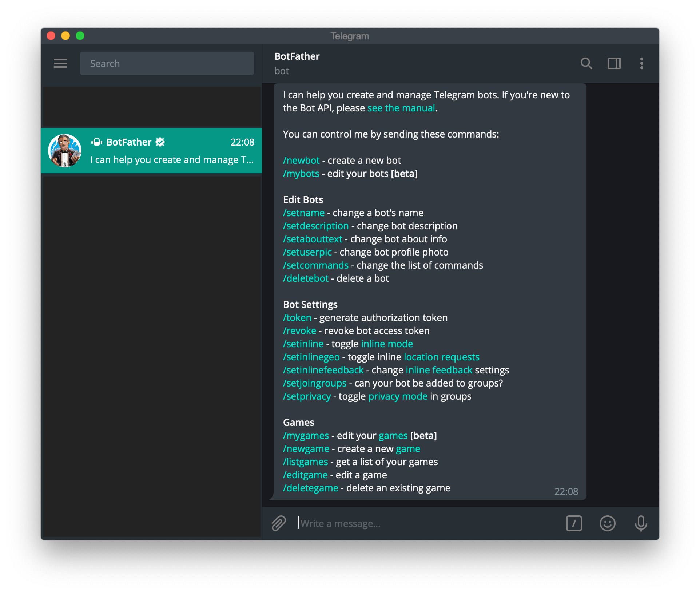Click the BotFather avatar in chat list
The width and height of the screenshot is (700, 594).
pos(65,151)
